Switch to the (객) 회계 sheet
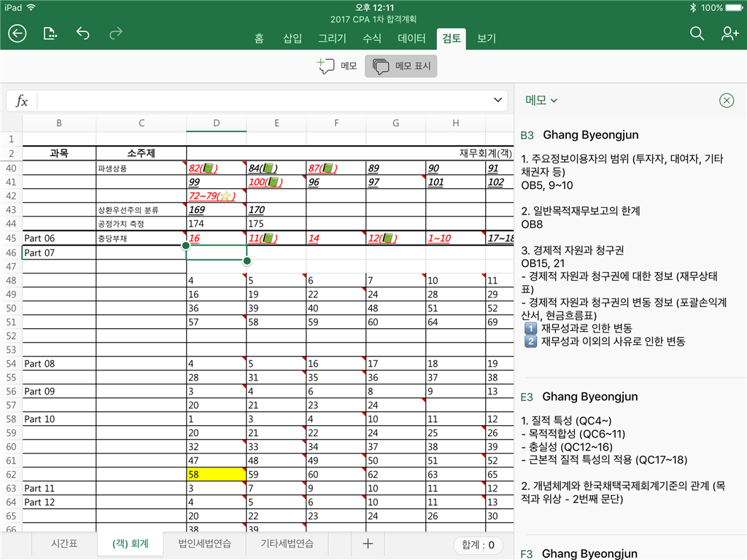This screenshot has height=560, width=747. tap(130, 544)
